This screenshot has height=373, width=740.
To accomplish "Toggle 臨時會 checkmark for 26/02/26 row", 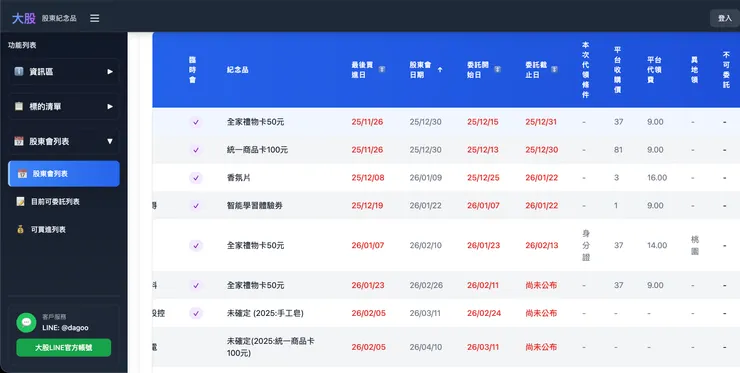I will pos(196,285).
